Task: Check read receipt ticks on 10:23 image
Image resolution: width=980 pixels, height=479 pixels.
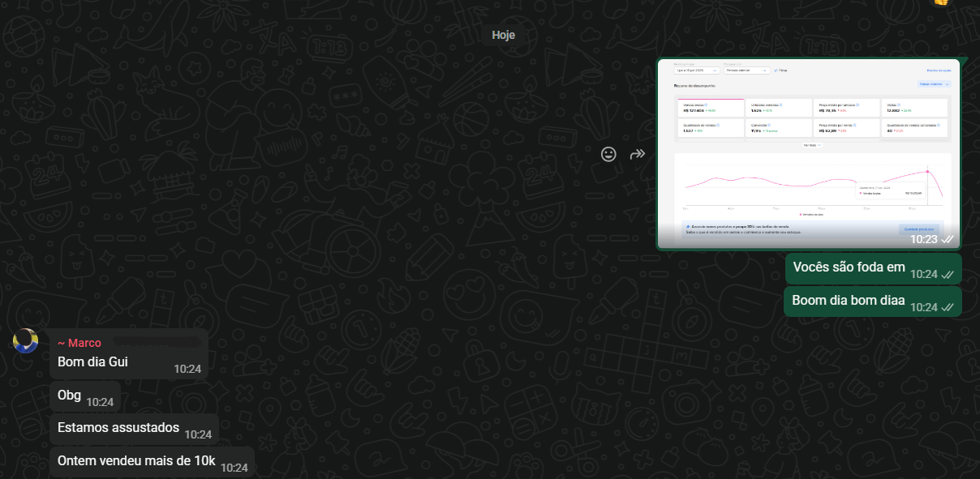Action: (x=947, y=239)
